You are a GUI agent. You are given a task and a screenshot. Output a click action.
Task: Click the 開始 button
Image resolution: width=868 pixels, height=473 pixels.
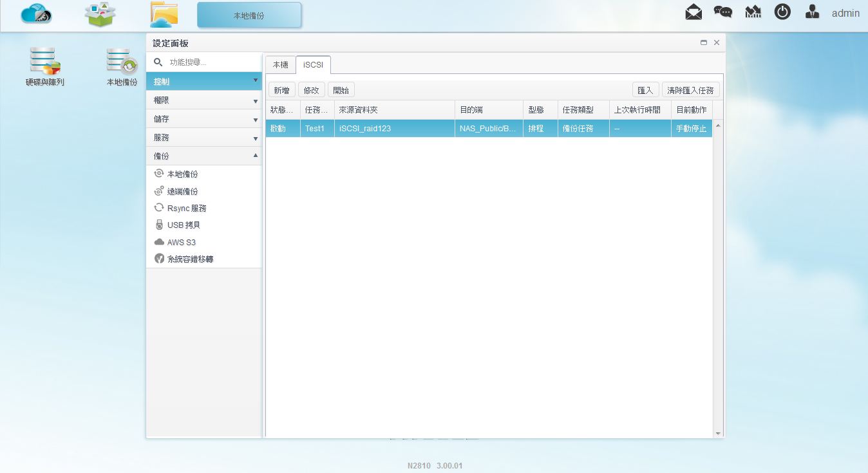tap(341, 90)
